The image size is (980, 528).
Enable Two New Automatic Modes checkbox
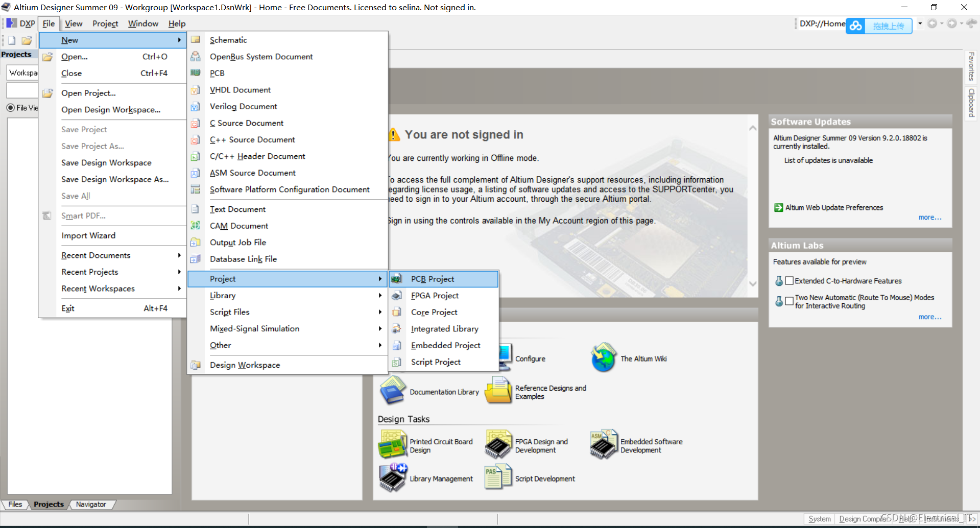point(790,301)
